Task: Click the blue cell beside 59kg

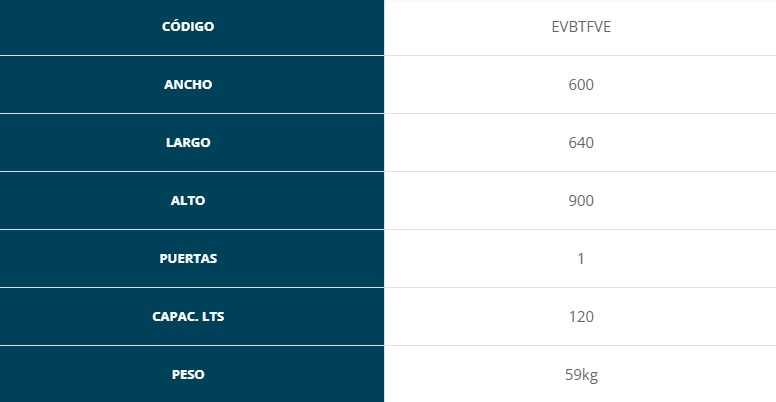Action: (192, 374)
